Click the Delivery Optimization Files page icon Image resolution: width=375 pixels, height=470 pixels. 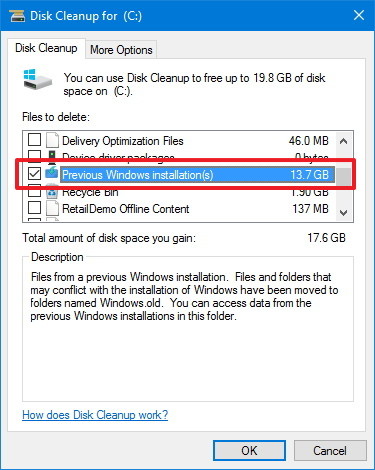pyautogui.click(x=52, y=140)
